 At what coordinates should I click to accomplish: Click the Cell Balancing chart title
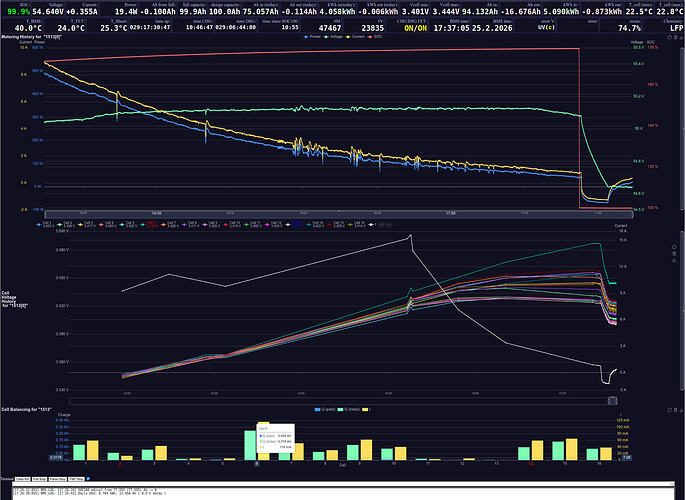point(27,410)
